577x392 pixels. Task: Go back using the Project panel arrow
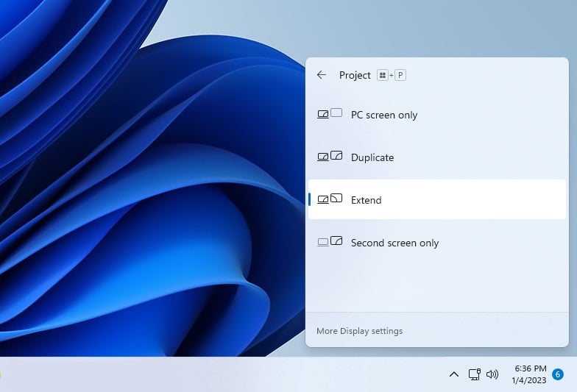pyautogui.click(x=321, y=75)
